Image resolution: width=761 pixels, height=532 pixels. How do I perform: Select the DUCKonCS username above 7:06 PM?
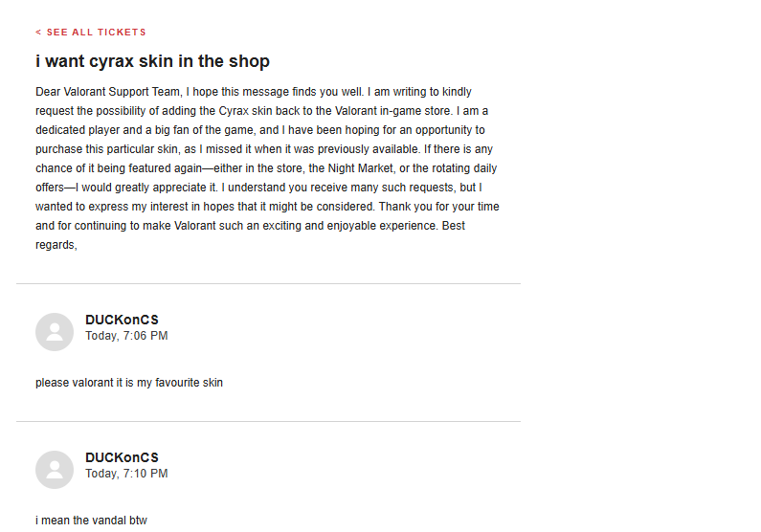click(122, 320)
